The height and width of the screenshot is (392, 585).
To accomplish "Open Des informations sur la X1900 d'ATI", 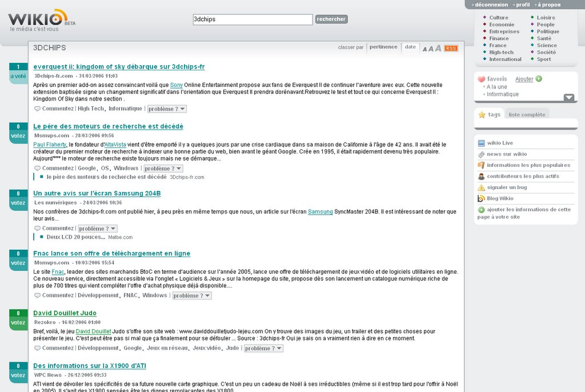I will tap(90, 366).
